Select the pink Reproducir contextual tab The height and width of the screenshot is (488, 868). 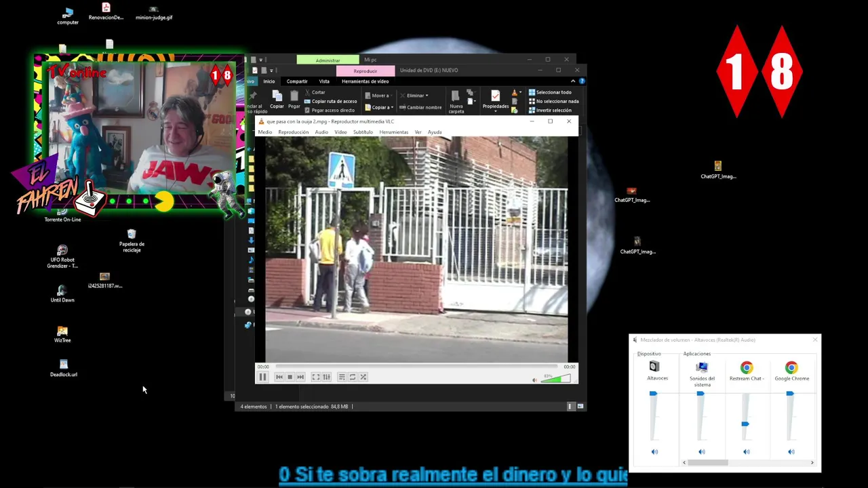[x=365, y=70]
